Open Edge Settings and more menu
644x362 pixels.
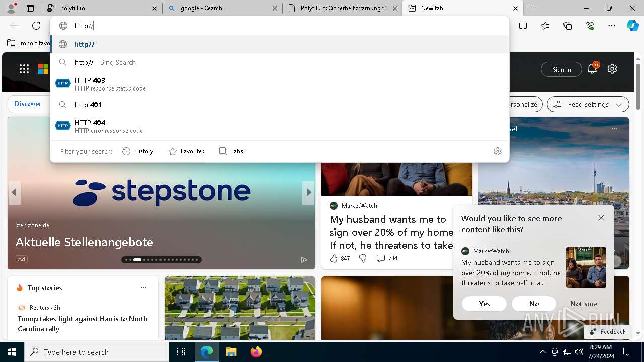click(612, 26)
